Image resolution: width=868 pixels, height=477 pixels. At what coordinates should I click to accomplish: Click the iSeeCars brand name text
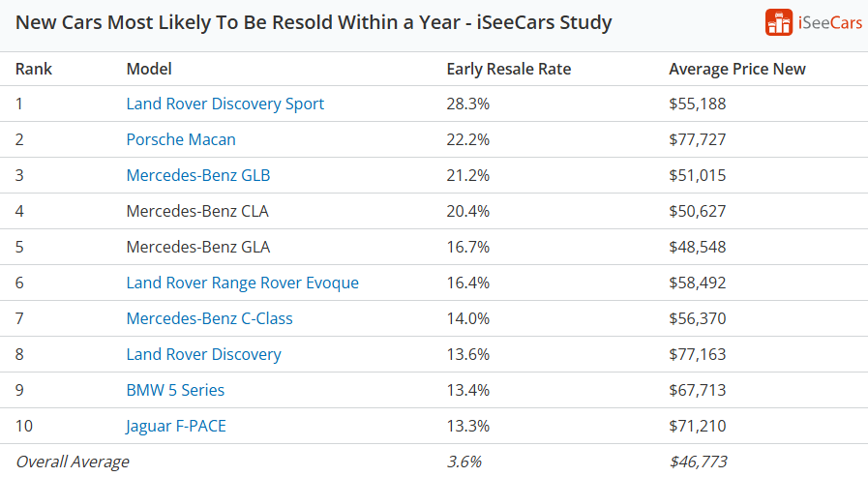click(x=830, y=22)
